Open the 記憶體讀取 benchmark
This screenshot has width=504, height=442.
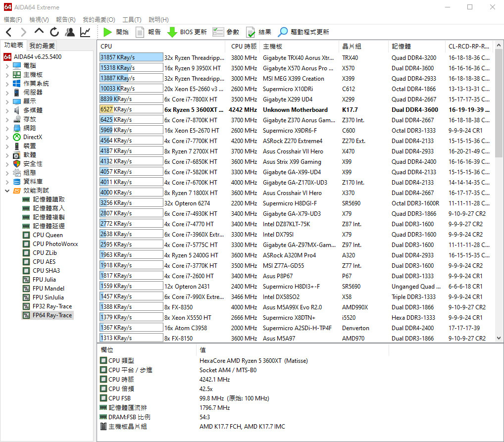44,199
